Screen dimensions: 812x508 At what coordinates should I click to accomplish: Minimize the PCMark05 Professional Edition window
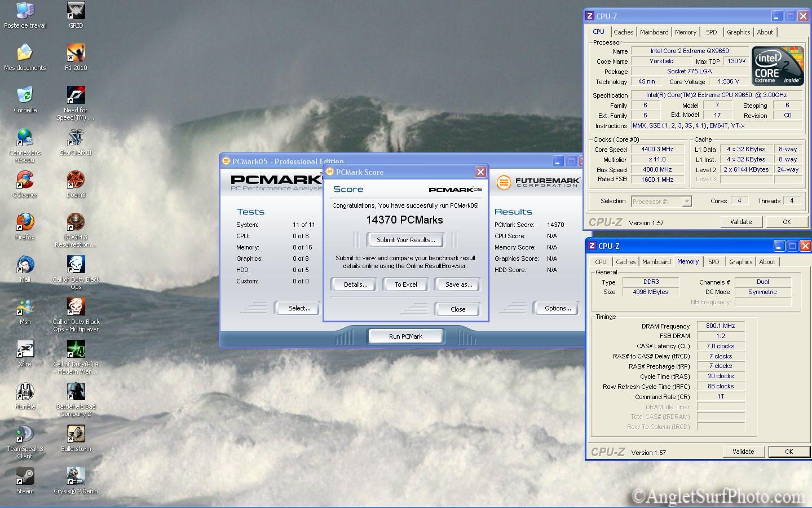558,161
